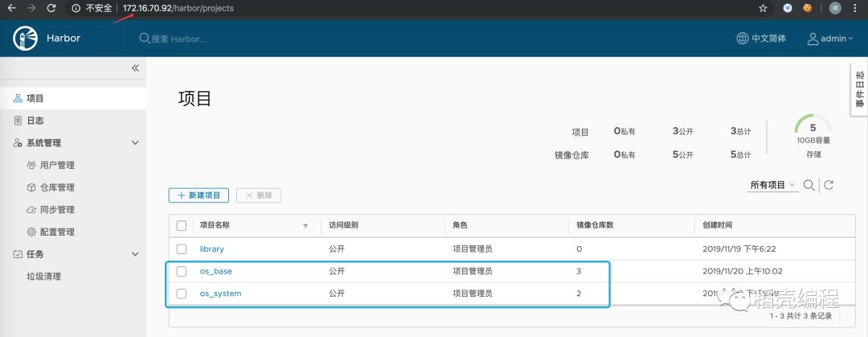Click the 系统管理 group icon
The height and width of the screenshot is (337, 868).
click(18, 142)
